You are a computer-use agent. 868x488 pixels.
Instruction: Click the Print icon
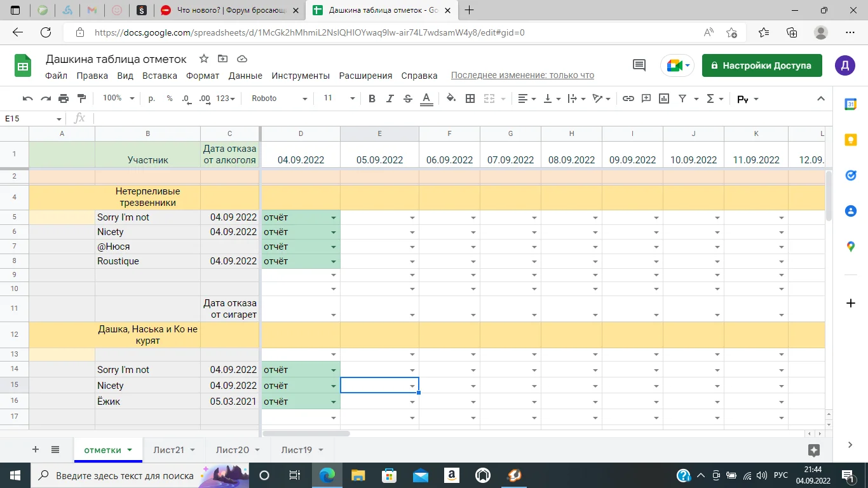point(63,98)
